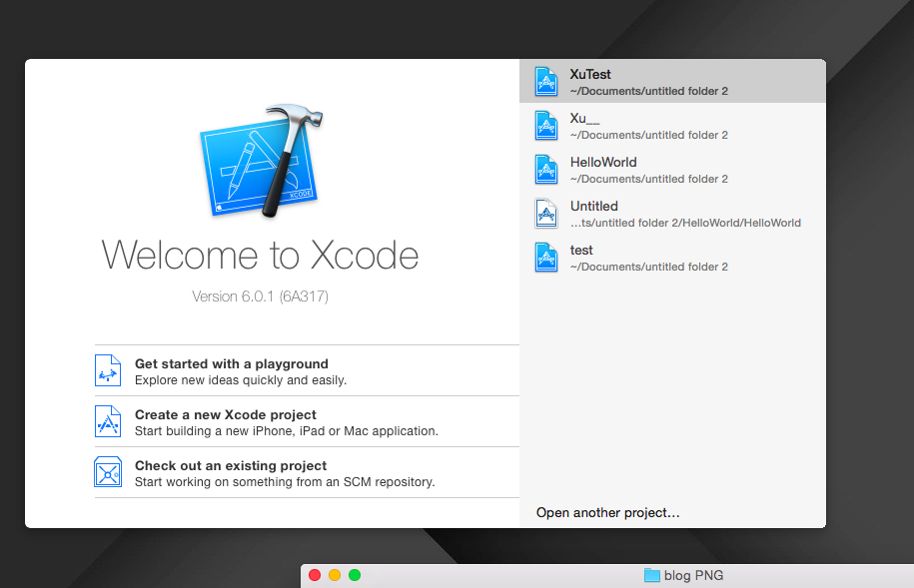Click the Untitled document file icon
Screen dimensions: 914x588
[546, 214]
